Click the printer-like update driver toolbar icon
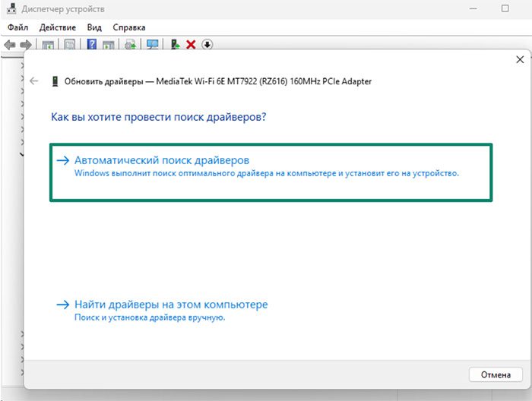The width and height of the screenshot is (532, 401). point(130,44)
